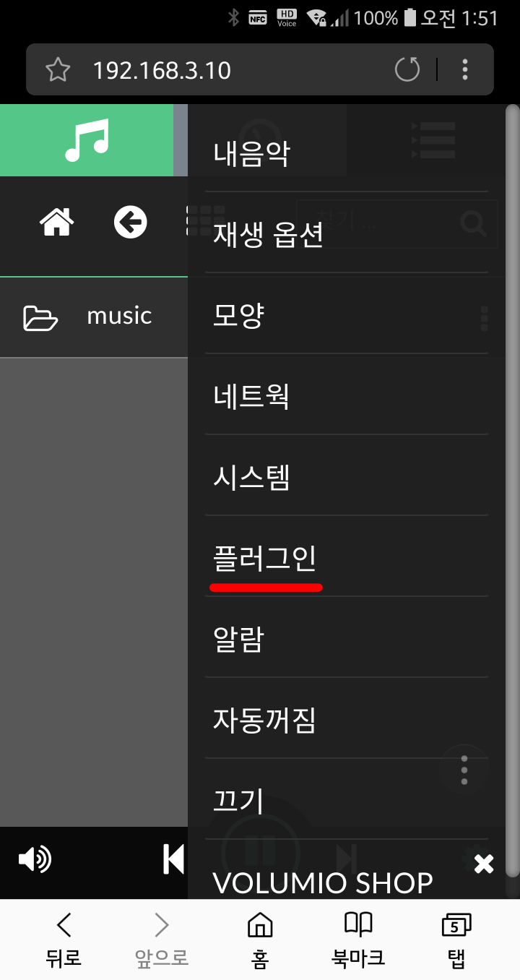Skip to previous track
This screenshot has width=520, height=980.
coord(173,859)
